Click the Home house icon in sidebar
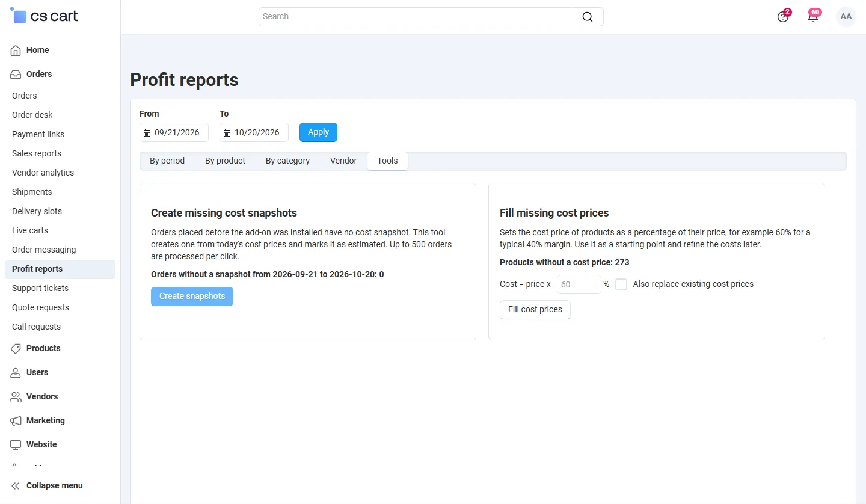 (x=16, y=51)
